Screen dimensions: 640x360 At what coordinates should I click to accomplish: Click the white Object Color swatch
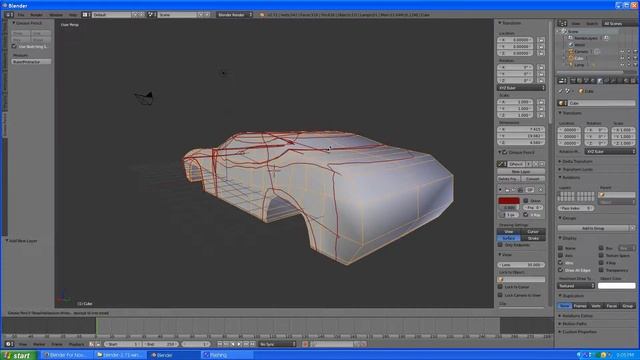(616, 286)
